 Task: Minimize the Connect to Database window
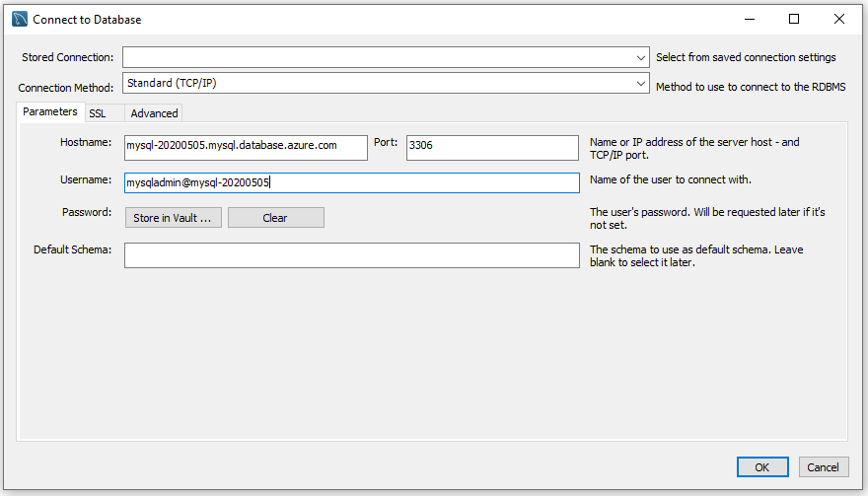tap(750, 20)
